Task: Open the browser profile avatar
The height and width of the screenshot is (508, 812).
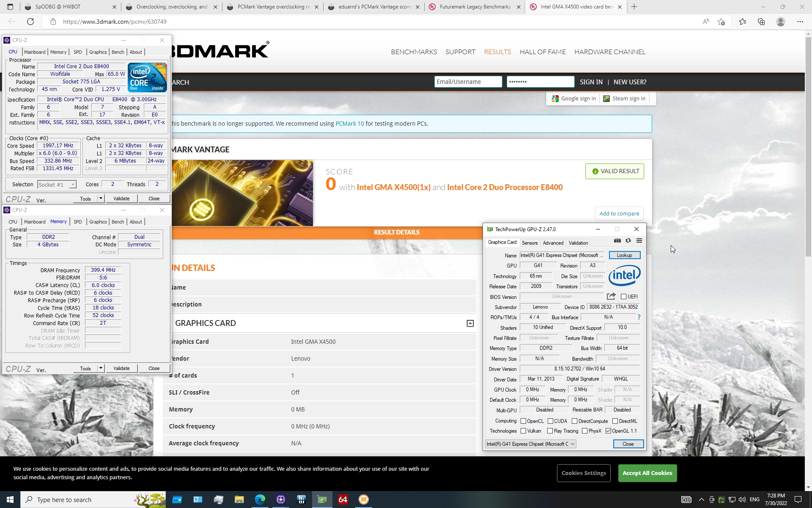Action: [x=781, y=22]
